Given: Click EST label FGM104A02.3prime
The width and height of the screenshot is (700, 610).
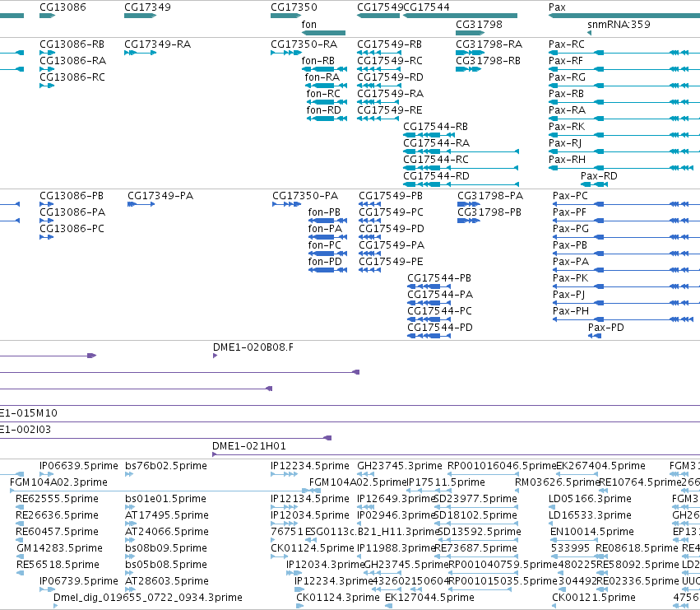Looking at the screenshot, I should pos(58,482).
